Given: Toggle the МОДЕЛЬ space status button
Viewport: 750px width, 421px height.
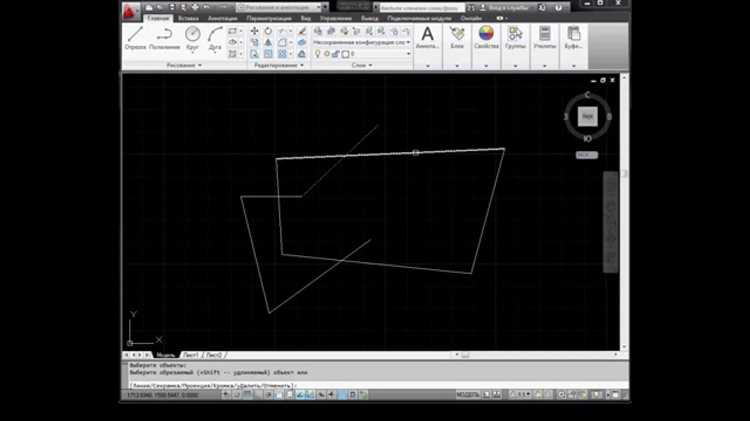Looking at the screenshot, I should click(x=467, y=395).
